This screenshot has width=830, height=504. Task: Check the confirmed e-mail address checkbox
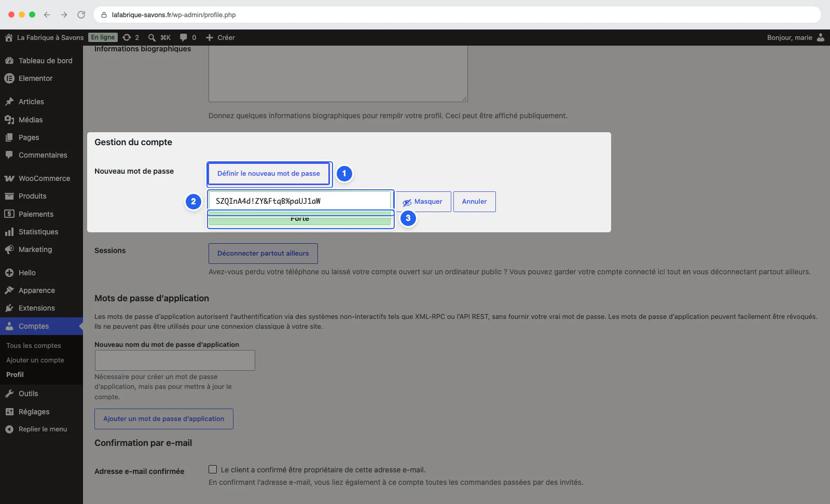pos(213,469)
